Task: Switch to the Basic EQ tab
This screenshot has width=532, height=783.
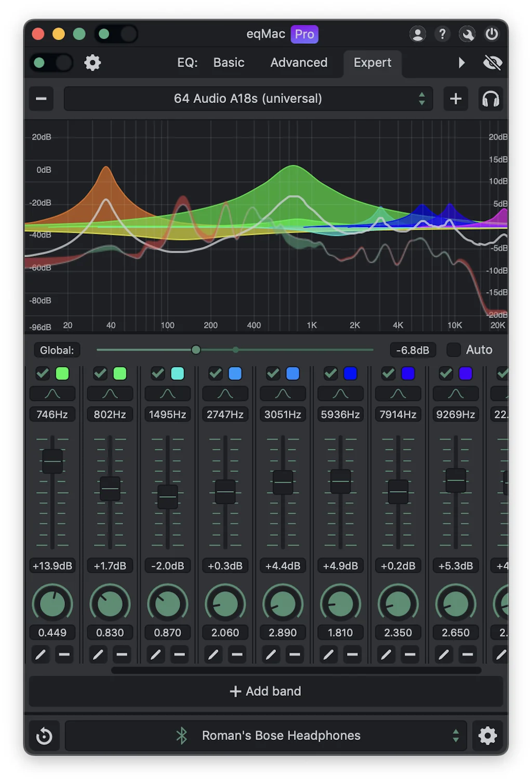Action: [x=228, y=62]
